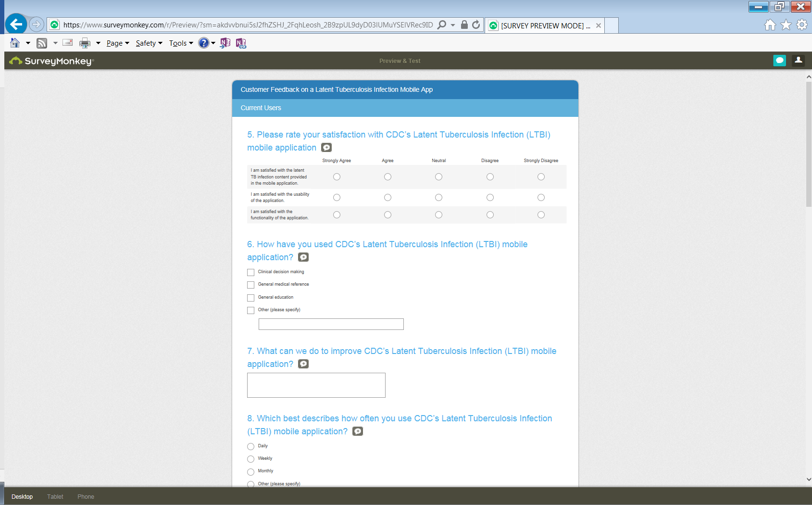Click the comment icon beside question 5
The height and width of the screenshot is (505, 812).
click(326, 148)
